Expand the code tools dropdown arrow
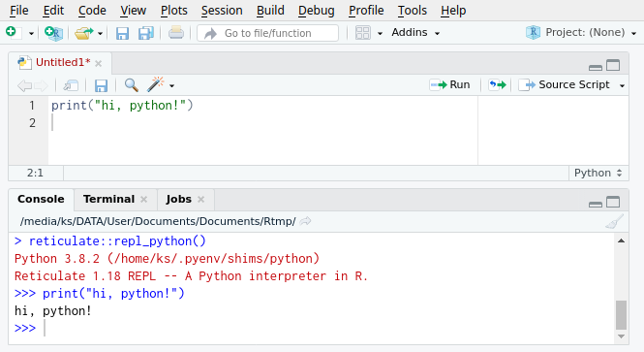 (171, 86)
